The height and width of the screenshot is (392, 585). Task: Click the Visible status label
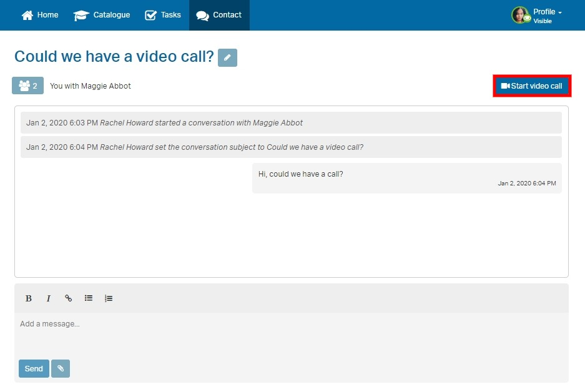point(543,20)
